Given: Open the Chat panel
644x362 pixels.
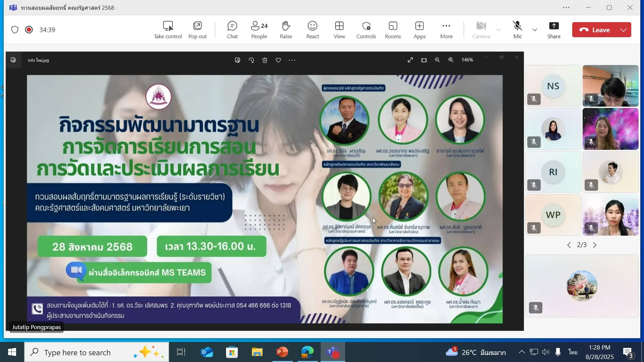Looking at the screenshot, I should tap(232, 29).
